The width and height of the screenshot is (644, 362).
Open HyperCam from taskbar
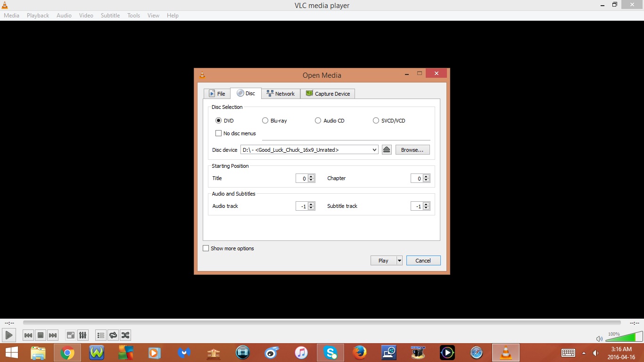(x=418, y=353)
